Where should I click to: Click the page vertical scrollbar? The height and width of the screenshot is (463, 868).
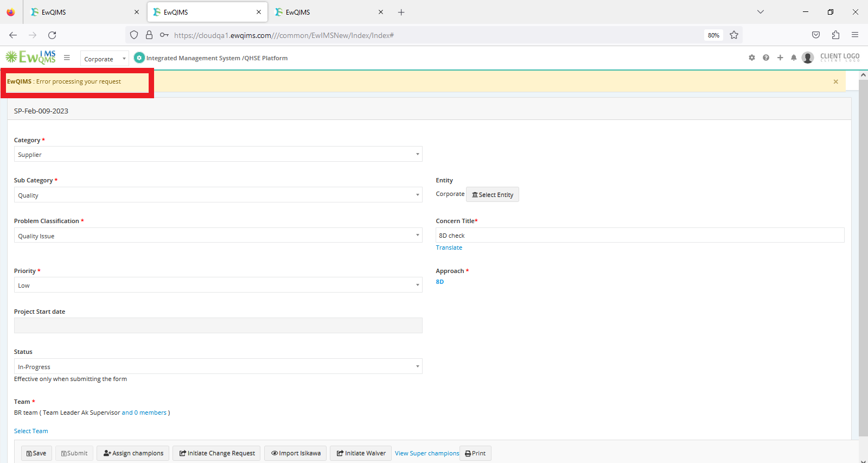863,258
